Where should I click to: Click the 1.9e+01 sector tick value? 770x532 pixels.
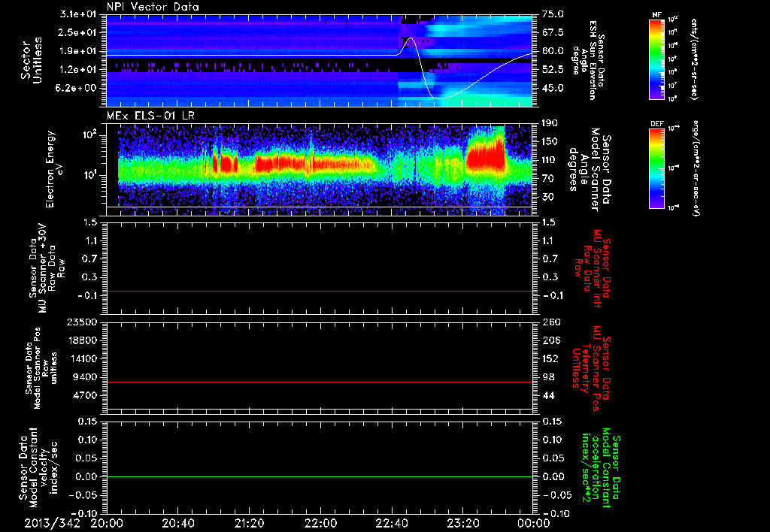pos(79,51)
